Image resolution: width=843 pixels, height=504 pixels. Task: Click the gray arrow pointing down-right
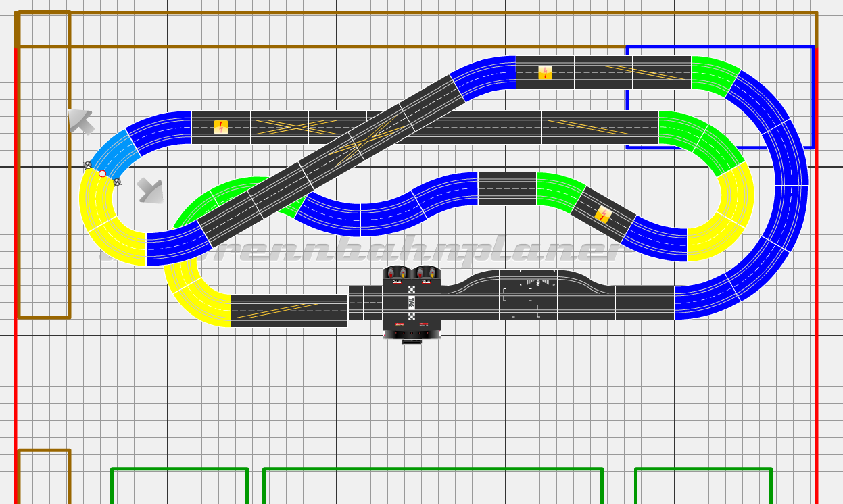150,191
